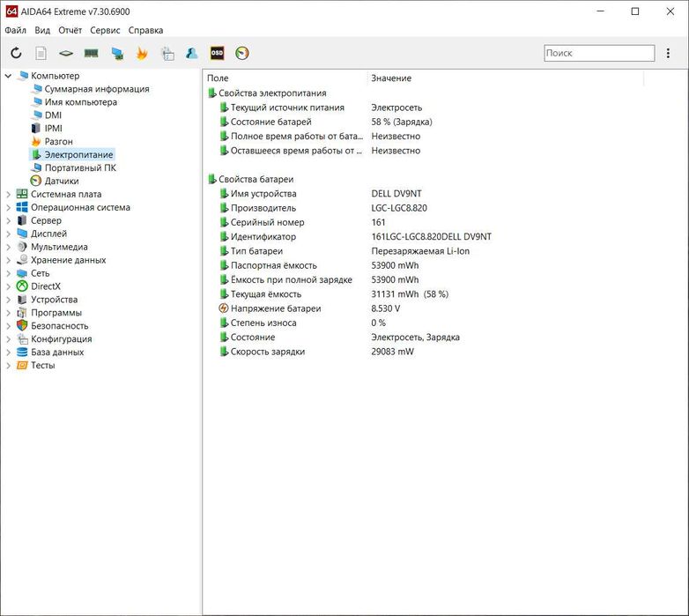Open the Файл menu
The height and width of the screenshot is (616, 689).
(15, 30)
